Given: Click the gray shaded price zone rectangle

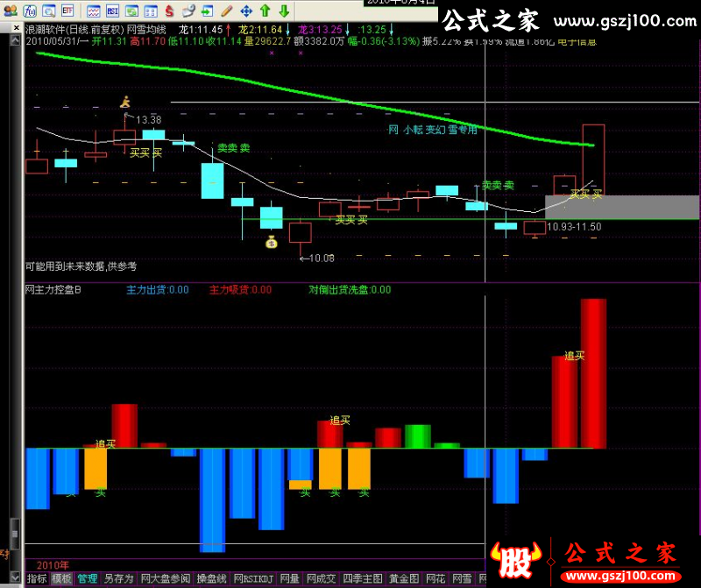Looking at the screenshot, I should tap(622, 207).
